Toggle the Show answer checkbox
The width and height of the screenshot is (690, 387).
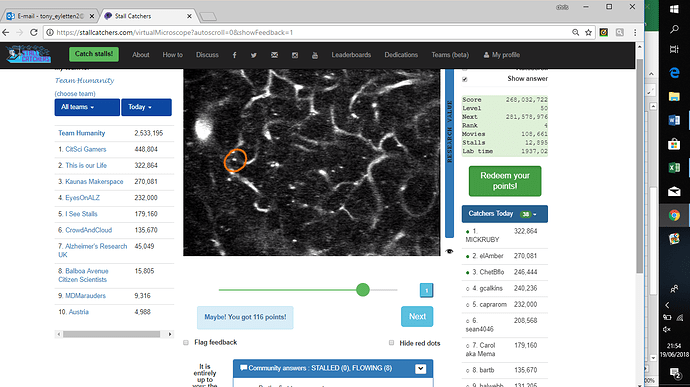coord(465,79)
